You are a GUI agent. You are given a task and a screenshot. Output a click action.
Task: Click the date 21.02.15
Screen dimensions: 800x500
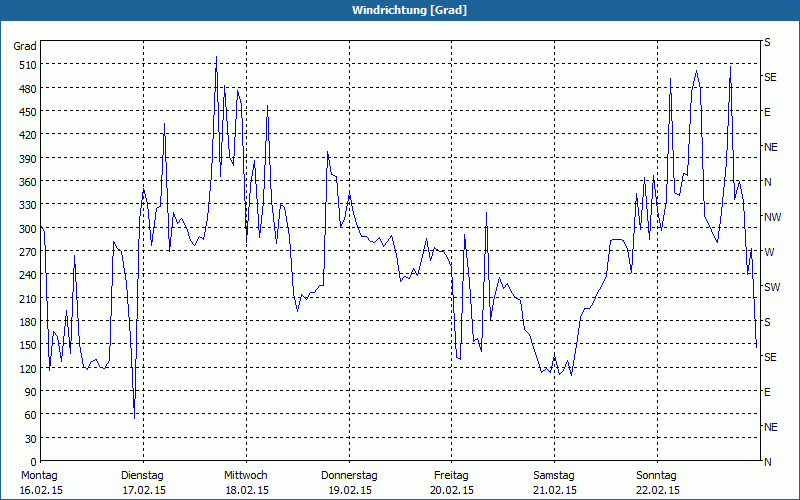coord(555,490)
